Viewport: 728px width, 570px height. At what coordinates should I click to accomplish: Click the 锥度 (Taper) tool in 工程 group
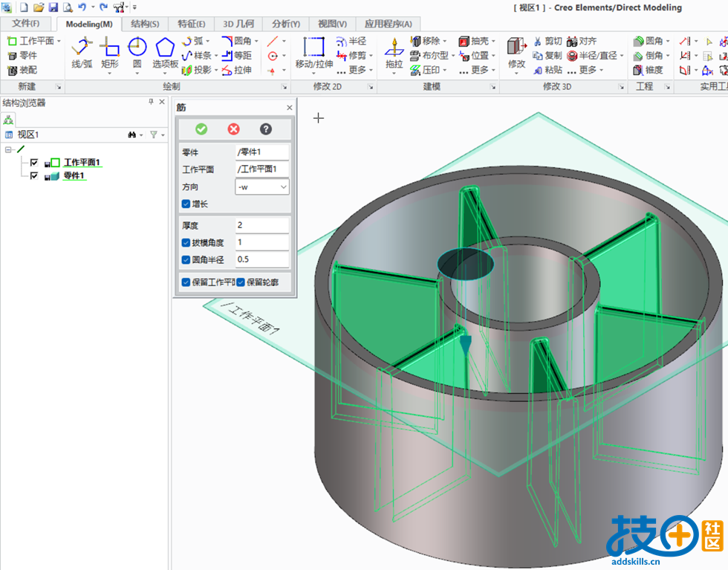(648, 70)
